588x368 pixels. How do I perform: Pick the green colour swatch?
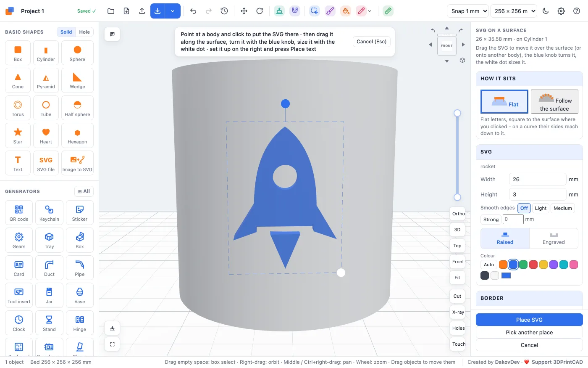click(523, 265)
